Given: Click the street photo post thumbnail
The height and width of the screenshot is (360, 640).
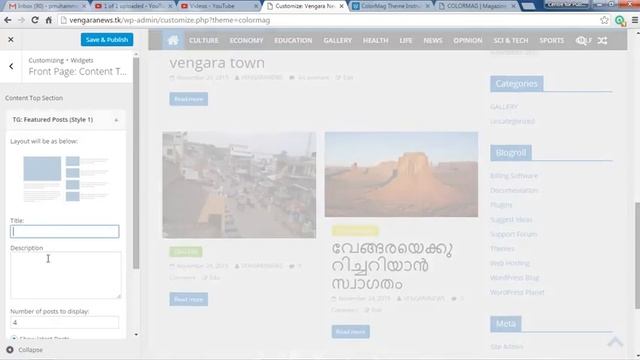Looking at the screenshot, I should click(x=239, y=185).
